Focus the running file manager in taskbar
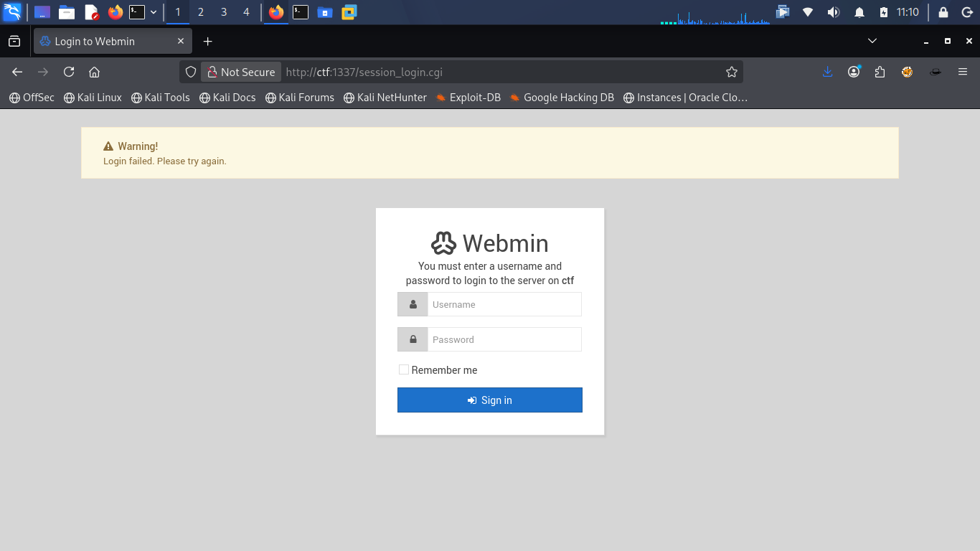Image resolution: width=980 pixels, height=551 pixels. (x=325, y=12)
